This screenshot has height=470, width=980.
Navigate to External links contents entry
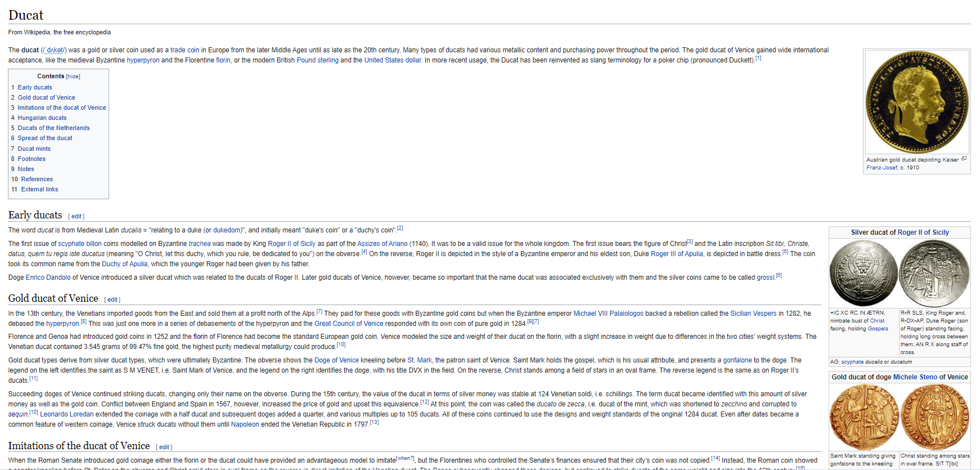pyautogui.click(x=39, y=189)
